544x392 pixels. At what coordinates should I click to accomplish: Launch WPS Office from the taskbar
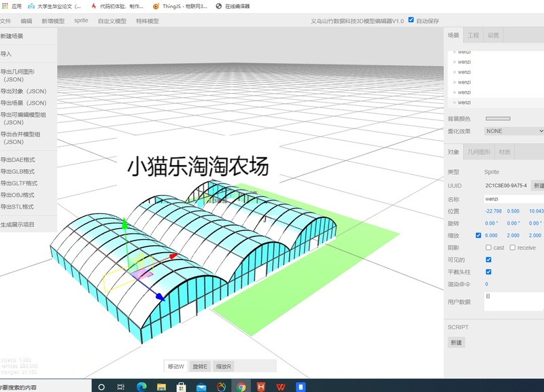281,387
